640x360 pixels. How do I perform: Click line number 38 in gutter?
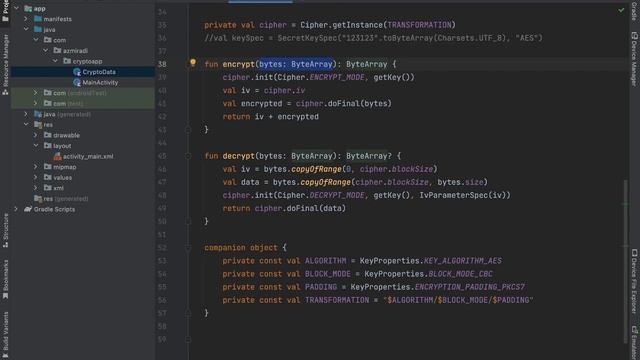coord(162,64)
